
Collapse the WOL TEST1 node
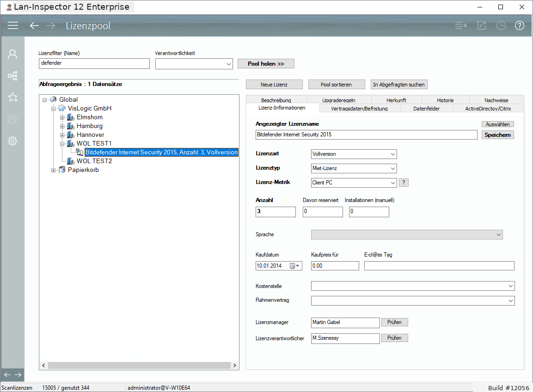pos(62,144)
